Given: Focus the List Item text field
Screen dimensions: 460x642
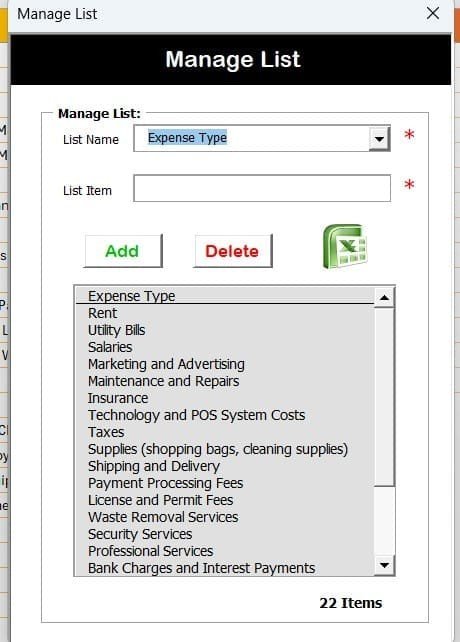Looking at the screenshot, I should click(x=262, y=188).
